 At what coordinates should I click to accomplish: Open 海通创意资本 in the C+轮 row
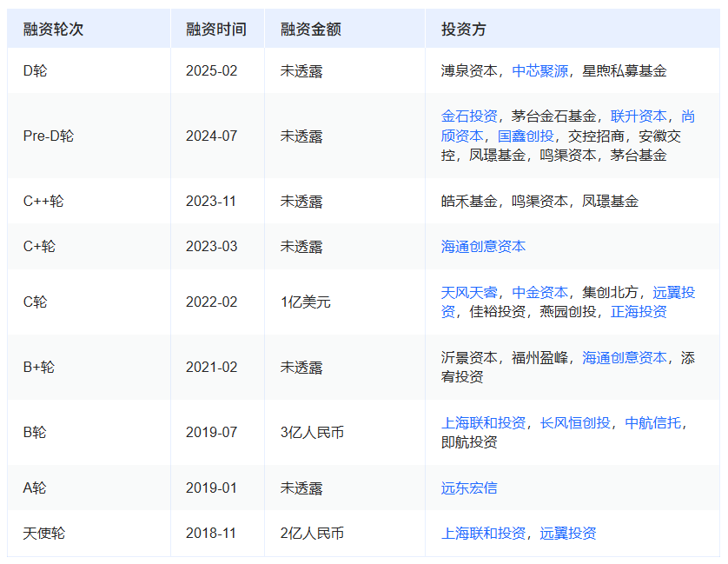point(483,246)
